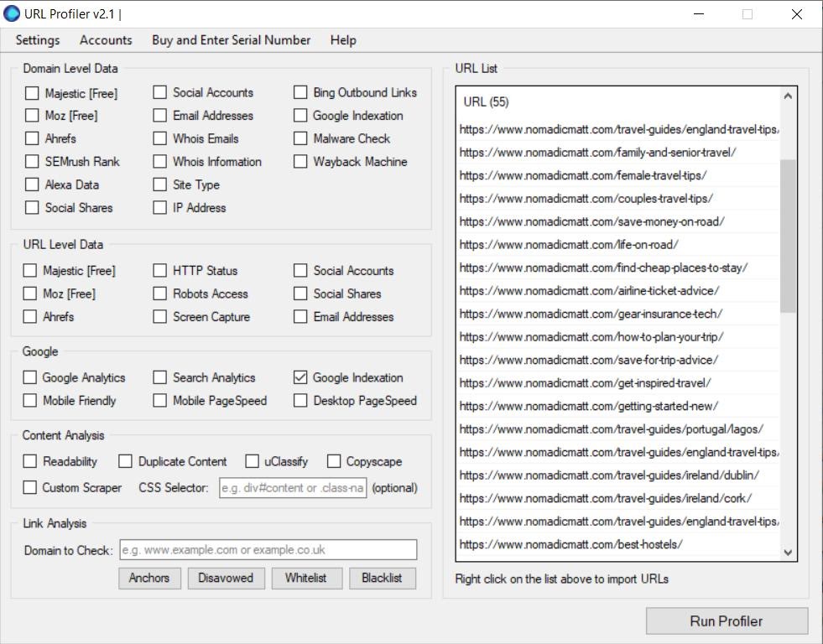Enable the Malware Check option
Viewport: 823px width, 644px height.
point(301,138)
